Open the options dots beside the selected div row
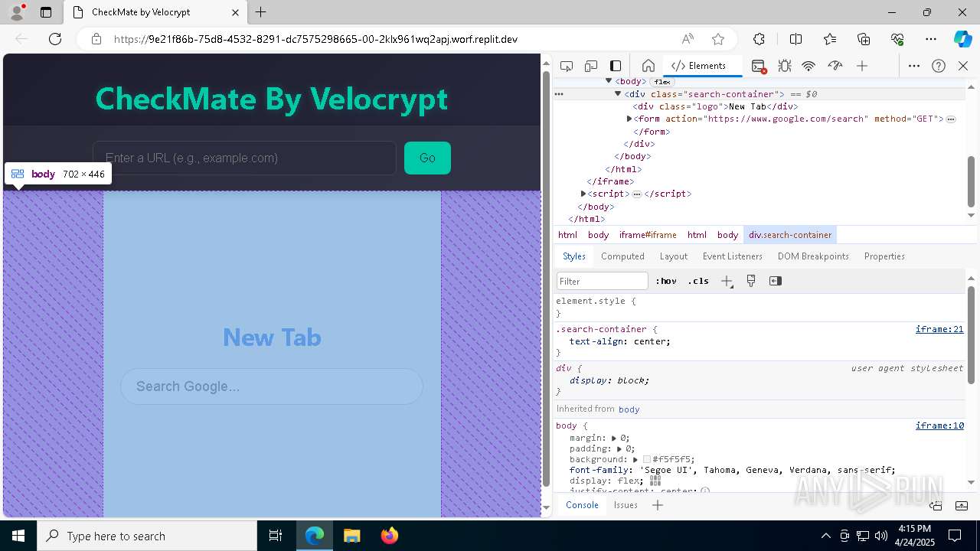The image size is (980, 551). [x=559, y=94]
